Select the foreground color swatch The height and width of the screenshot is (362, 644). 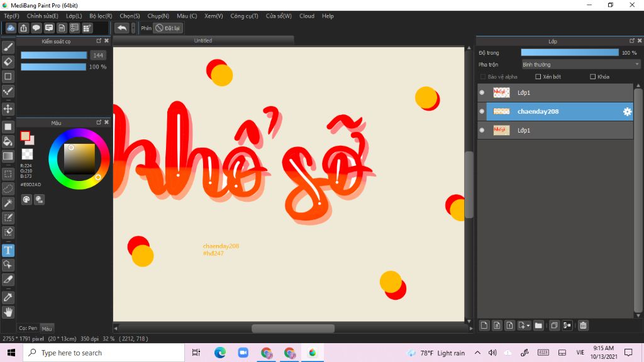(25, 136)
